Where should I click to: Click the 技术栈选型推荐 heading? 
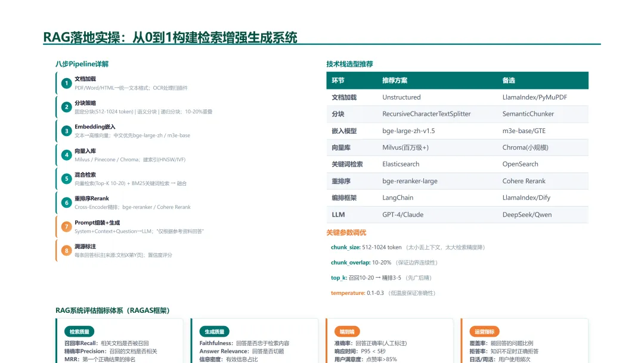(349, 64)
